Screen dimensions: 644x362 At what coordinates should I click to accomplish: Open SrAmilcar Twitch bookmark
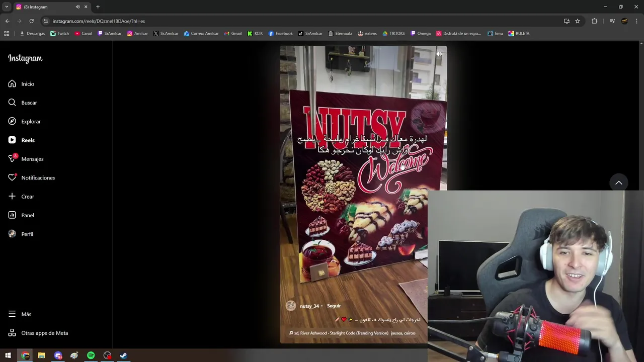(110, 33)
